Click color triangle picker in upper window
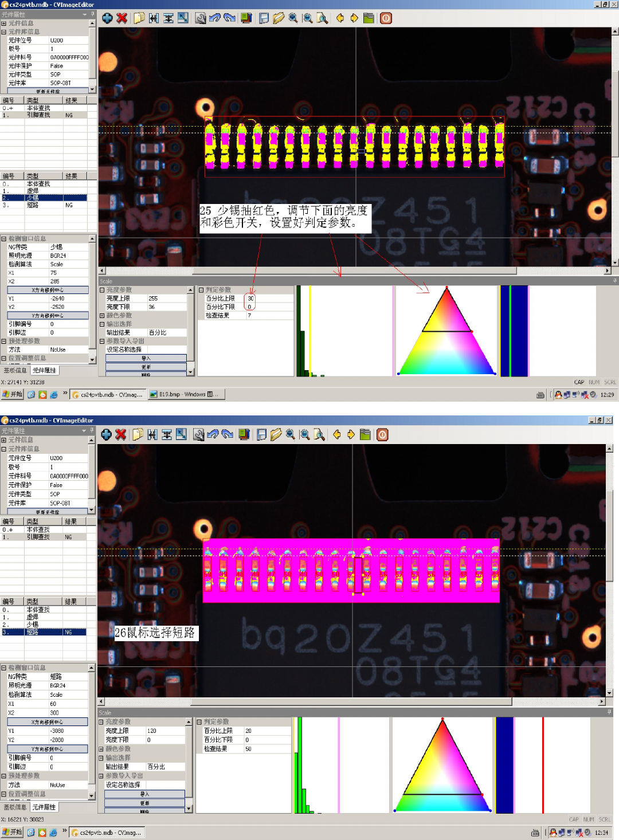 coord(446,331)
